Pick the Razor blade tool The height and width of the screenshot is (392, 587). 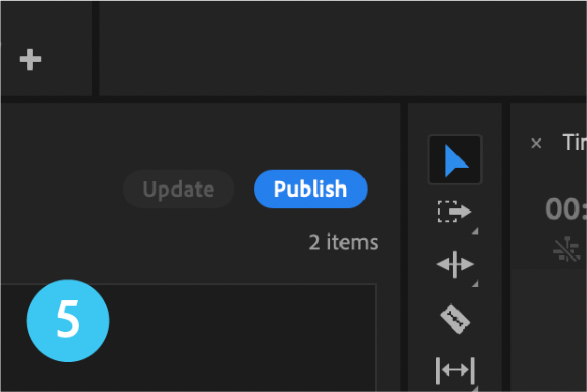[x=455, y=319]
